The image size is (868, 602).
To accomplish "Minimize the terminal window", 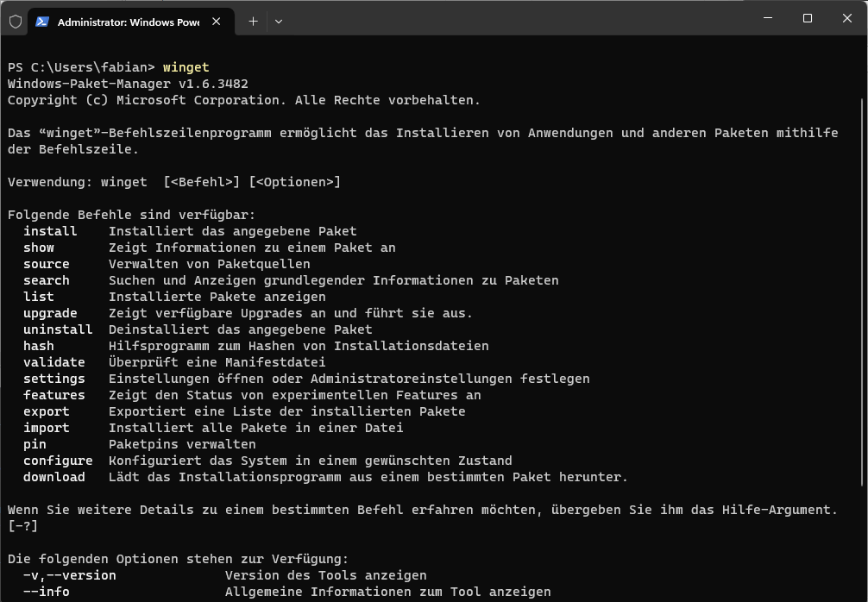I will point(767,18).
